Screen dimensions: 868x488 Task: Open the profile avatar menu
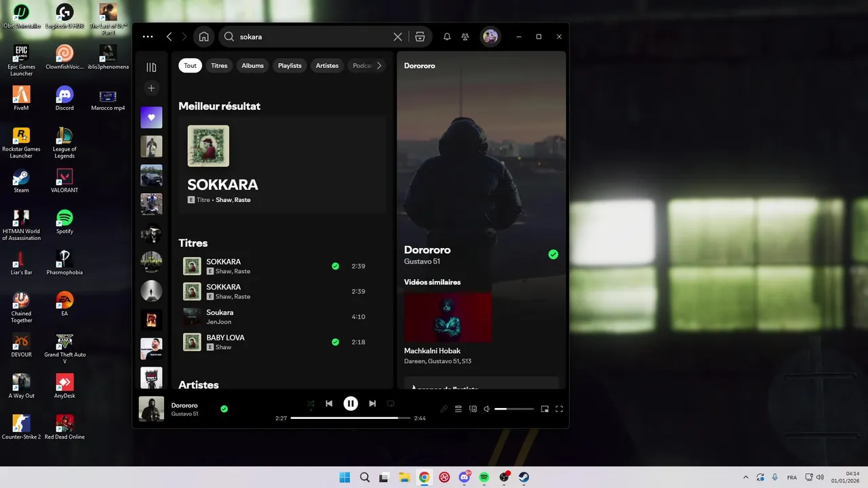[x=490, y=37]
